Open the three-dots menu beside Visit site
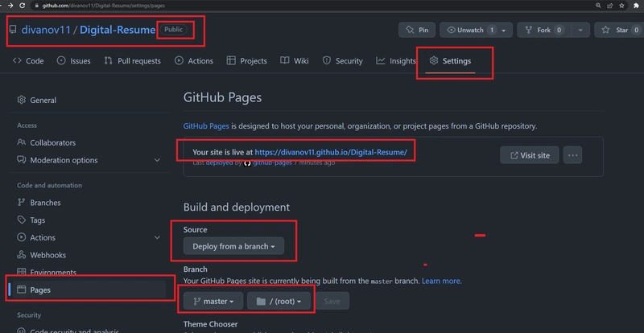The width and height of the screenshot is (644, 333). [572, 155]
